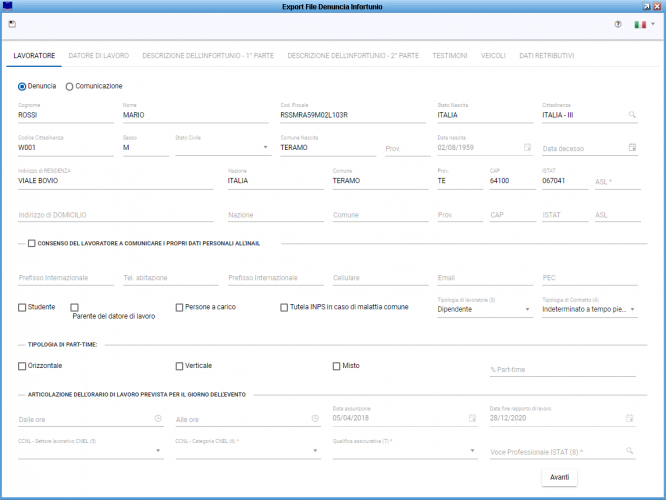Tick the Orizzontale part-time checkbox
The image size is (666, 500).
tap(22, 366)
